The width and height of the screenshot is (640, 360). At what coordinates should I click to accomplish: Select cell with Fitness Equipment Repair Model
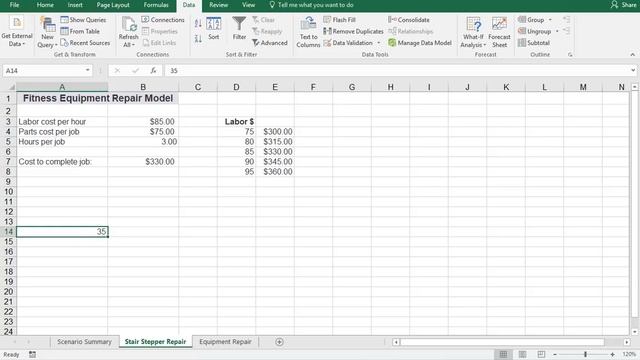98,98
